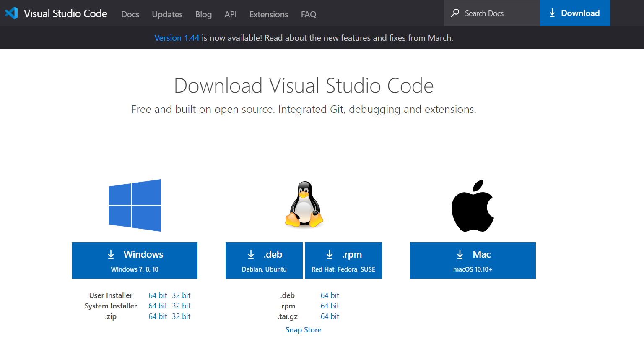Select Windows .zip 64 bit link
The width and height of the screenshot is (644, 337).
click(158, 316)
